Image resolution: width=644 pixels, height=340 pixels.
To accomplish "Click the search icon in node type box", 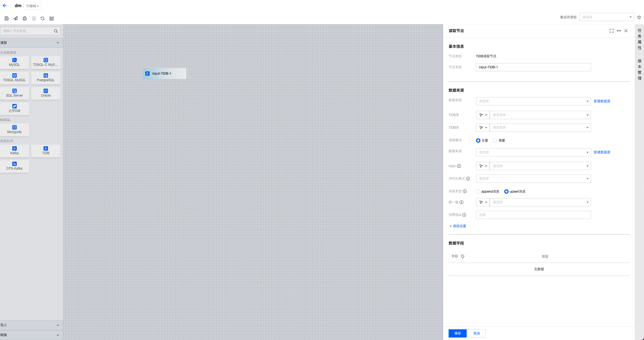I will pyautogui.click(x=56, y=31).
